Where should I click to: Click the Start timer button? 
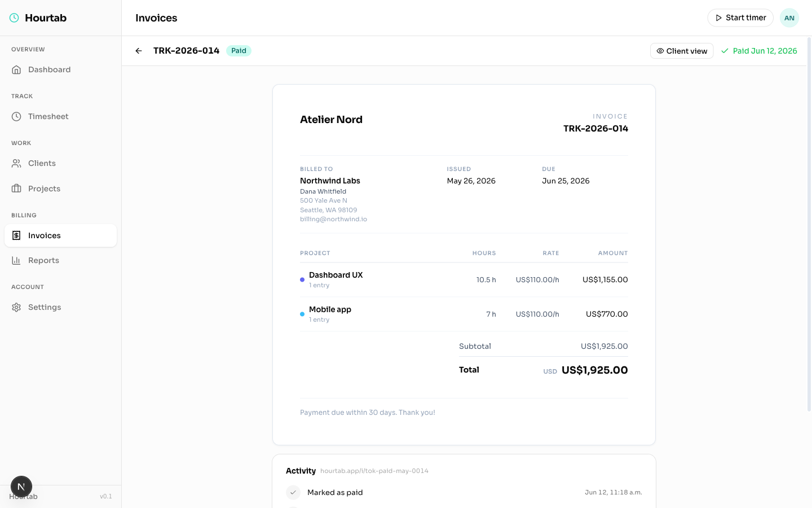pos(740,18)
